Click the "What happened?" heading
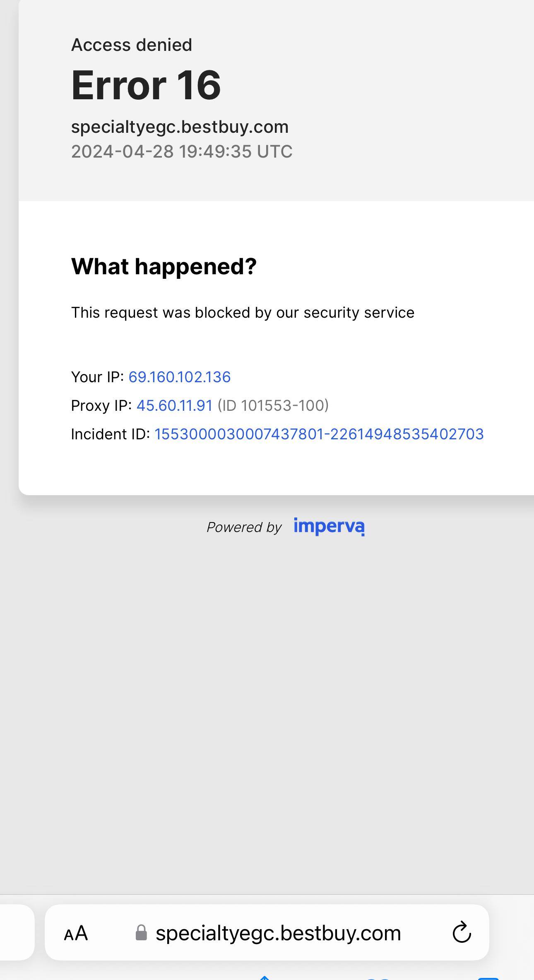 [164, 266]
